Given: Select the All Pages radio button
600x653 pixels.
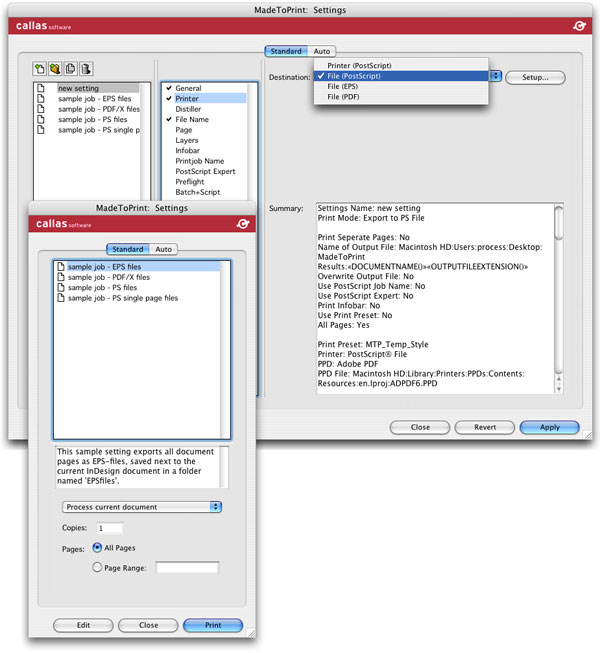Looking at the screenshot, I should pyautogui.click(x=97, y=548).
